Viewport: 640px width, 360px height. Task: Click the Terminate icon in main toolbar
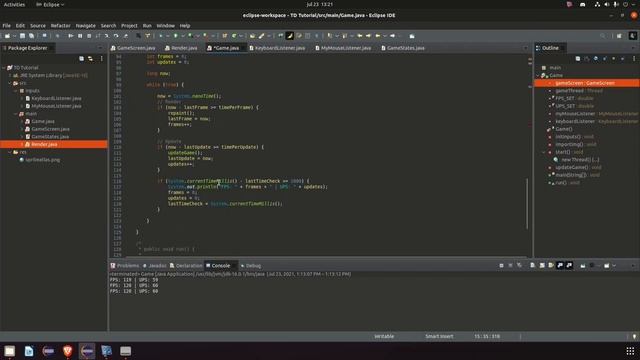[89, 36]
